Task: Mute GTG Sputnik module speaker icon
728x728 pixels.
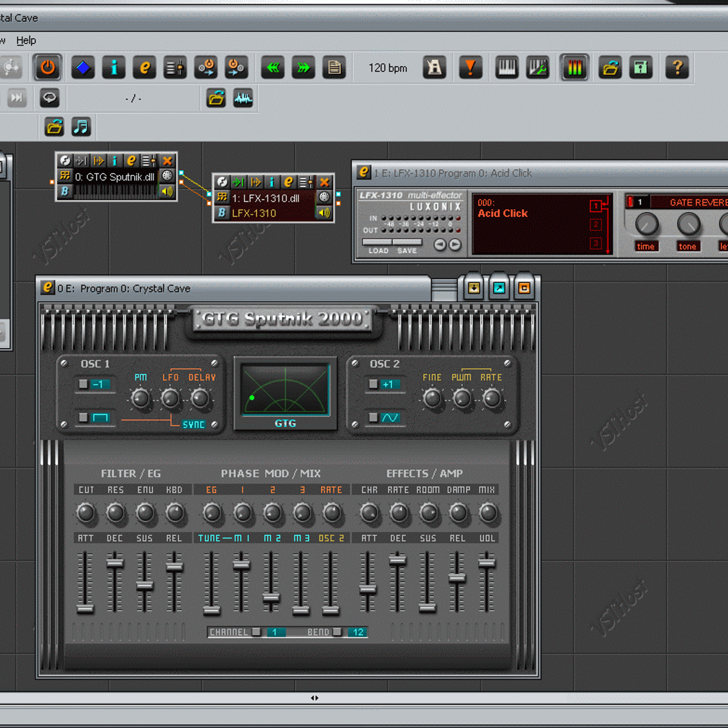Action: coord(167,192)
